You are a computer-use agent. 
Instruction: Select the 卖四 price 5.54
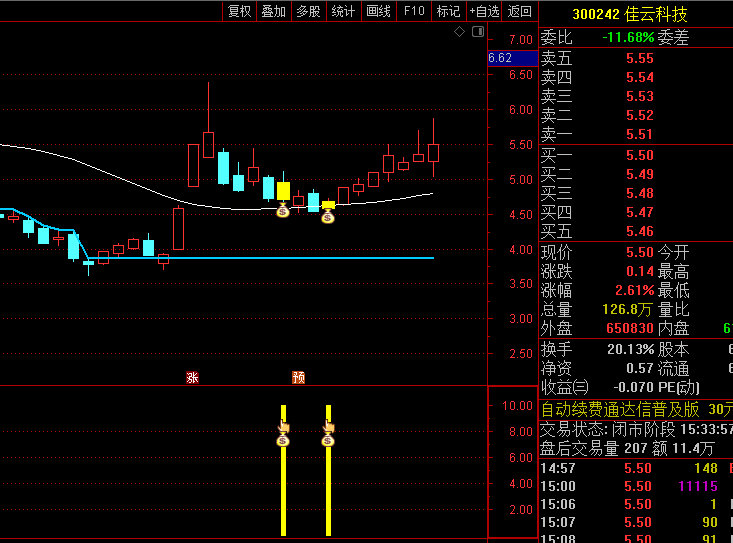[640, 77]
